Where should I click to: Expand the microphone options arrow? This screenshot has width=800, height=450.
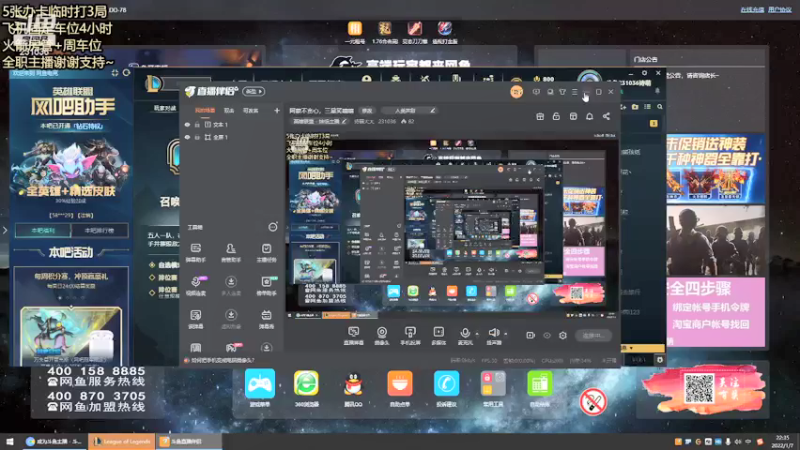477,334
